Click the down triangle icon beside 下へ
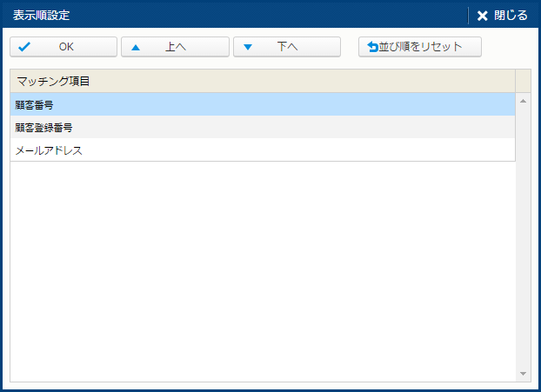 click(x=248, y=47)
